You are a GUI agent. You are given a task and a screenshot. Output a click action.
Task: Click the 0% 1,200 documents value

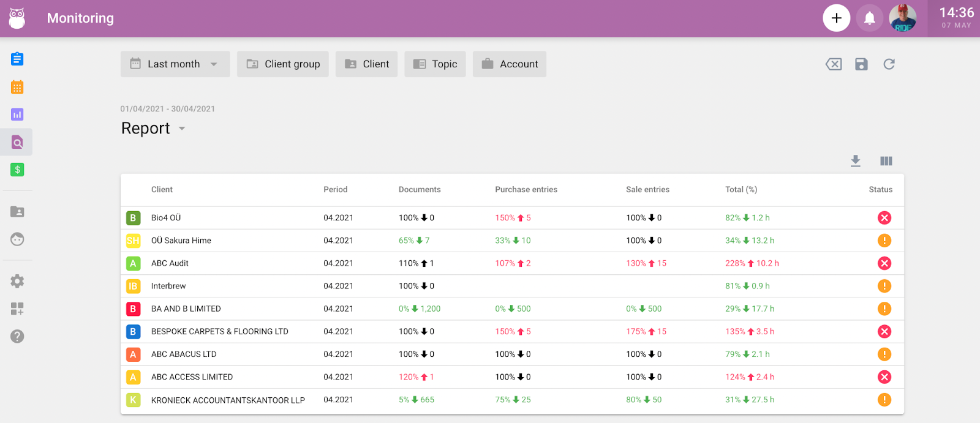point(420,309)
